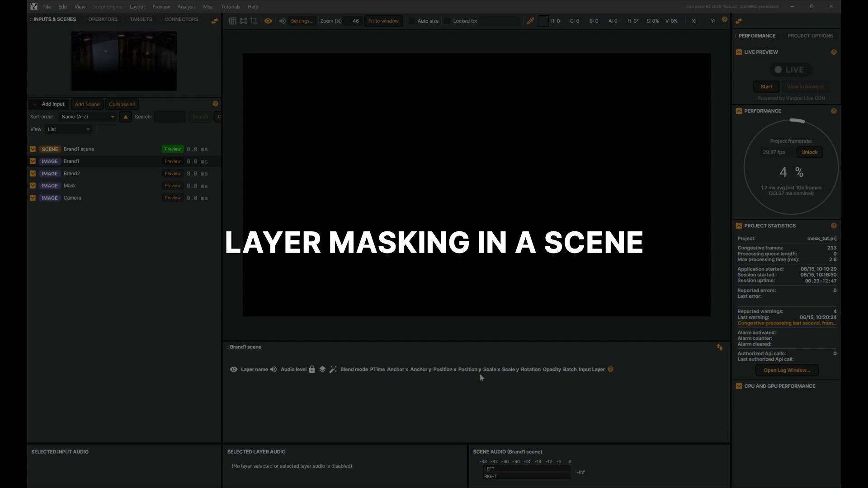Swap the right panel using arrows icon
868x488 pixels.
coord(739,21)
